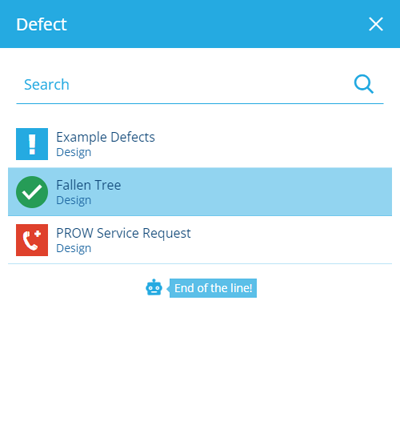
Task: Click the magnifying glass search icon
Action: [x=364, y=84]
